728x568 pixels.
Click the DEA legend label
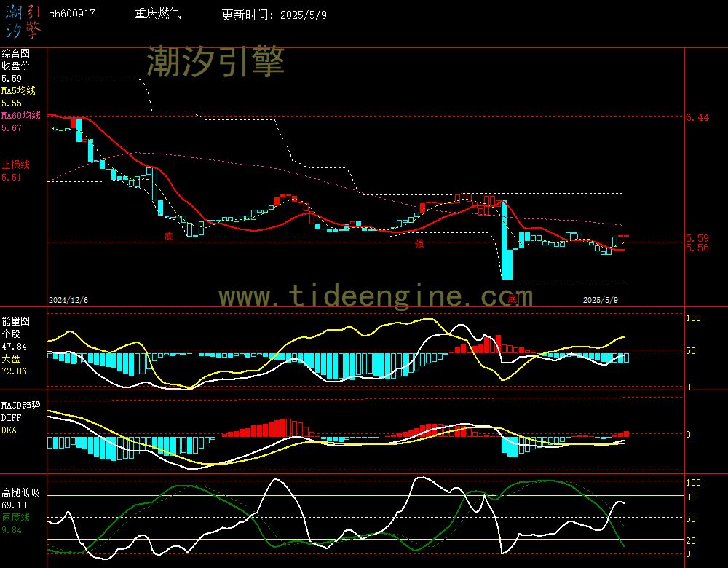(9, 430)
